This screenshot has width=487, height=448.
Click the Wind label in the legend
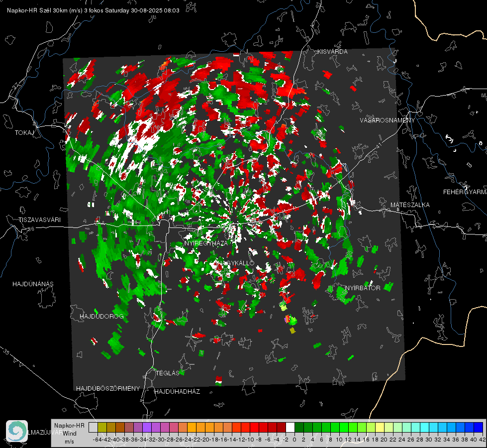(70, 434)
